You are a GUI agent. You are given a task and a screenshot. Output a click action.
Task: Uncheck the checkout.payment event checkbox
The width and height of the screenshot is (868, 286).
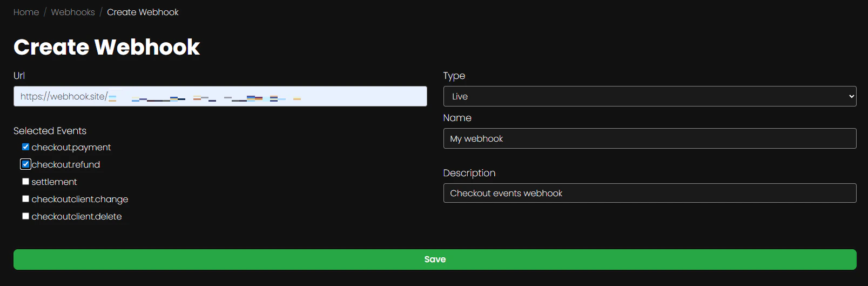click(25, 147)
